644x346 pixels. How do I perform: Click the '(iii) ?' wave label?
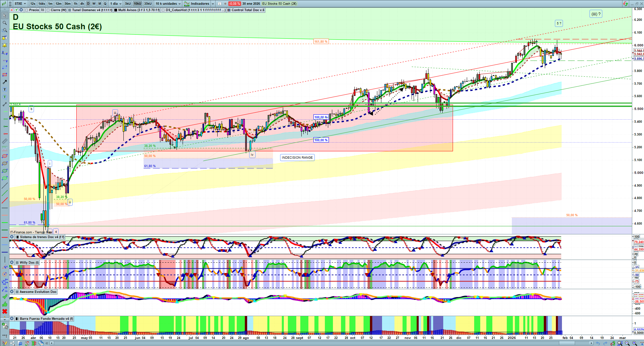pyautogui.click(x=596, y=14)
